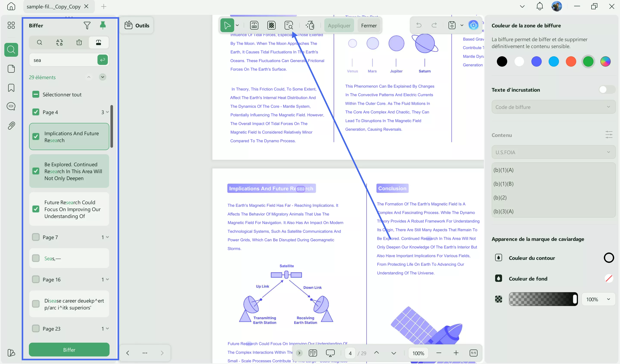Open the attachments paperclip icon
Image resolution: width=620 pixels, height=364 pixels.
point(11,126)
